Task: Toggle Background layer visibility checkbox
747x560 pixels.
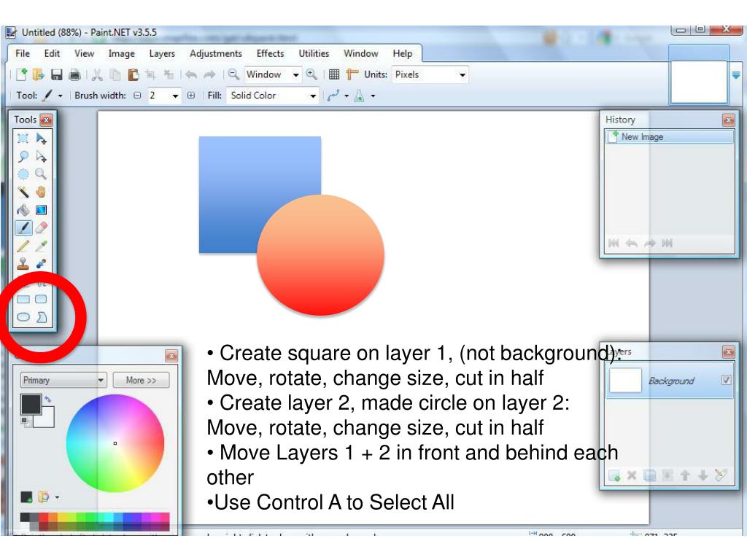Action: [726, 380]
